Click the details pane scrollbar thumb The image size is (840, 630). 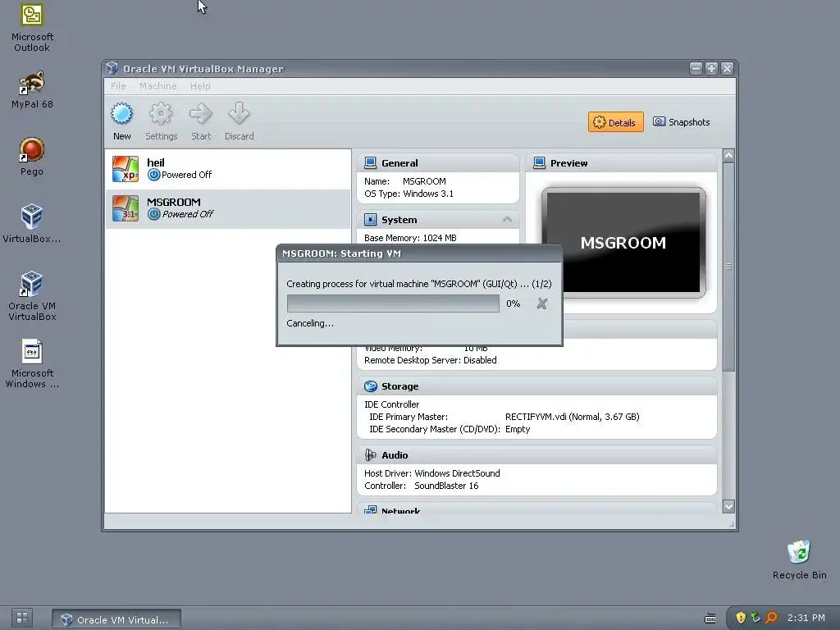[728, 267]
